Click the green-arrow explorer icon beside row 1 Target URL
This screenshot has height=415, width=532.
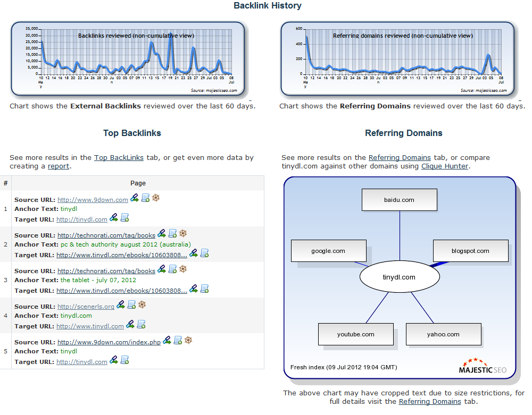pyautogui.click(x=114, y=217)
